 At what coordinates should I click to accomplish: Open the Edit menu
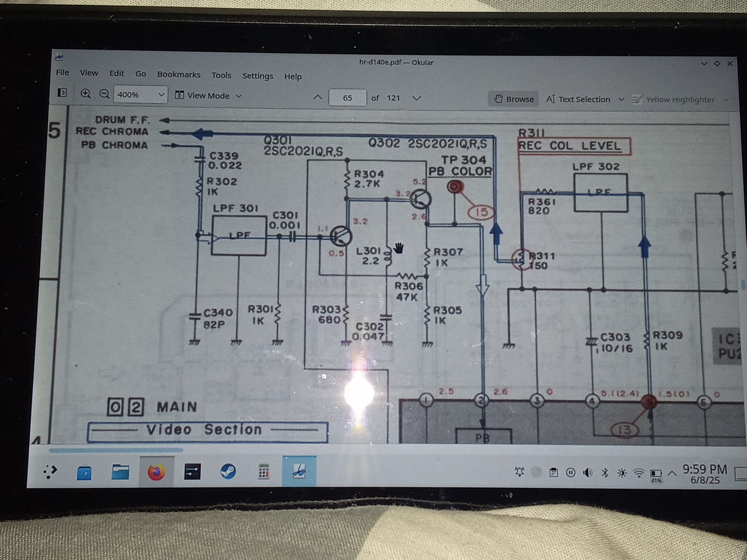pos(117,73)
